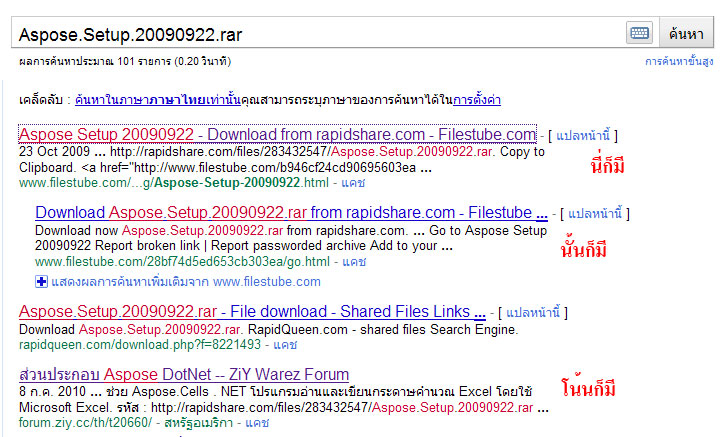The height and width of the screenshot is (437, 722).
Task: Click the snippet text starting '23 Oct 2009'
Action: tap(282, 159)
